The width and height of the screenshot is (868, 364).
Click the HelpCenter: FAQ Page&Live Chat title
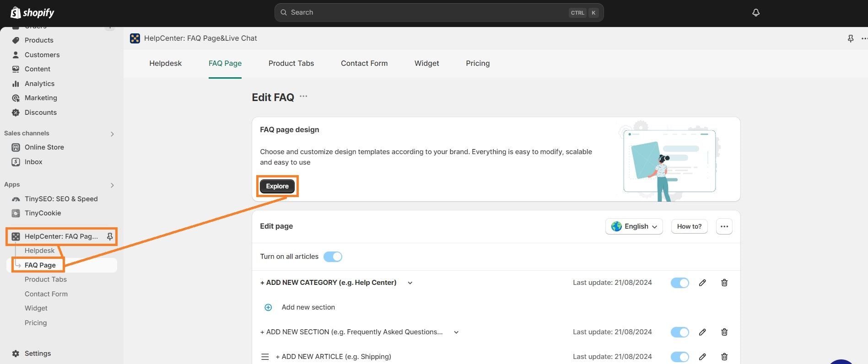coord(200,38)
